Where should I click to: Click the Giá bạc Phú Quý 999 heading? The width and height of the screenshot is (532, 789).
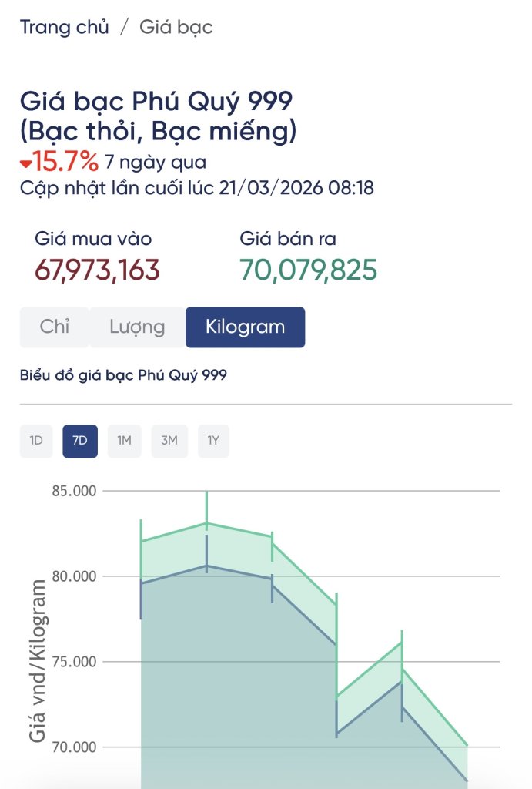158,116
